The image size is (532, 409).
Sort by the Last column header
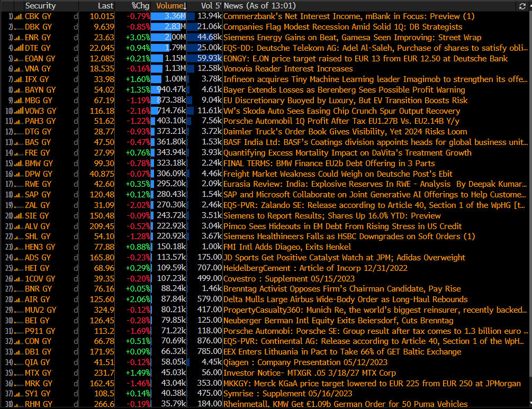pos(105,6)
